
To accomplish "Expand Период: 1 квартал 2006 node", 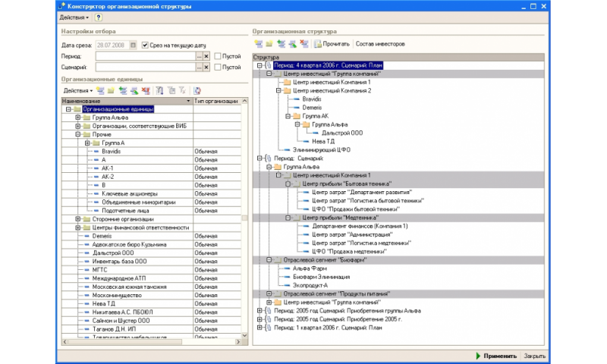I will click(259, 328).
